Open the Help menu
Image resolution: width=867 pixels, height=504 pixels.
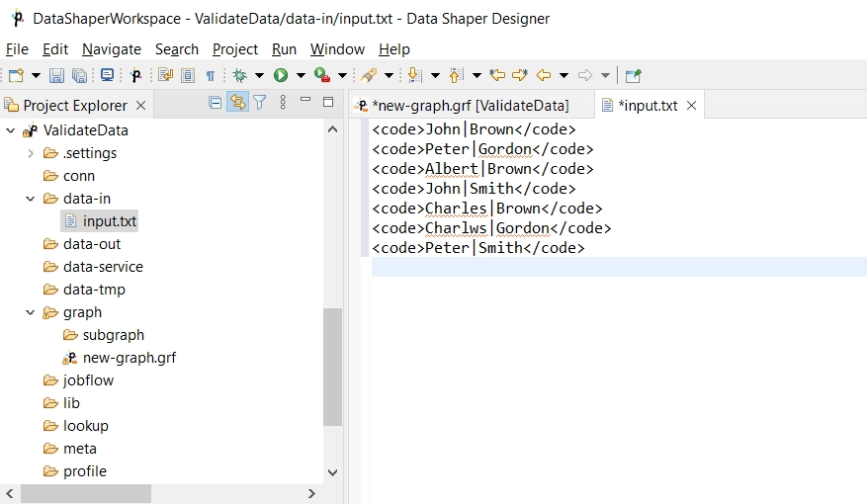(x=394, y=49)
